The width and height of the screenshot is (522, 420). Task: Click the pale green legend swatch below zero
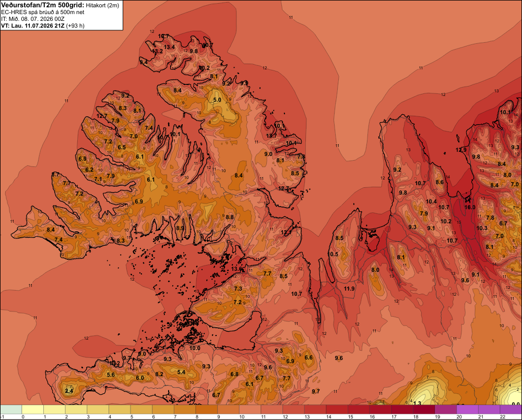pos(11,410)
